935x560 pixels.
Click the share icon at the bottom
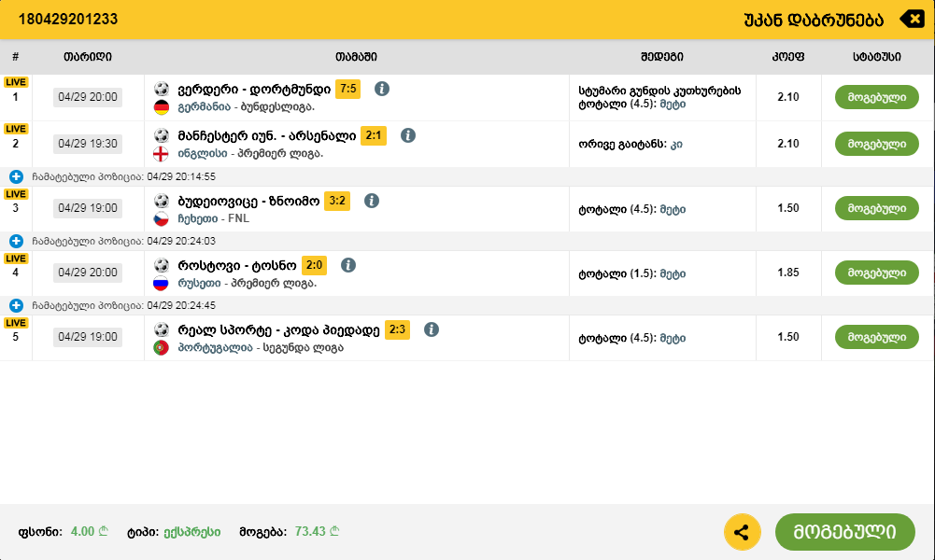tap(743, 531)
